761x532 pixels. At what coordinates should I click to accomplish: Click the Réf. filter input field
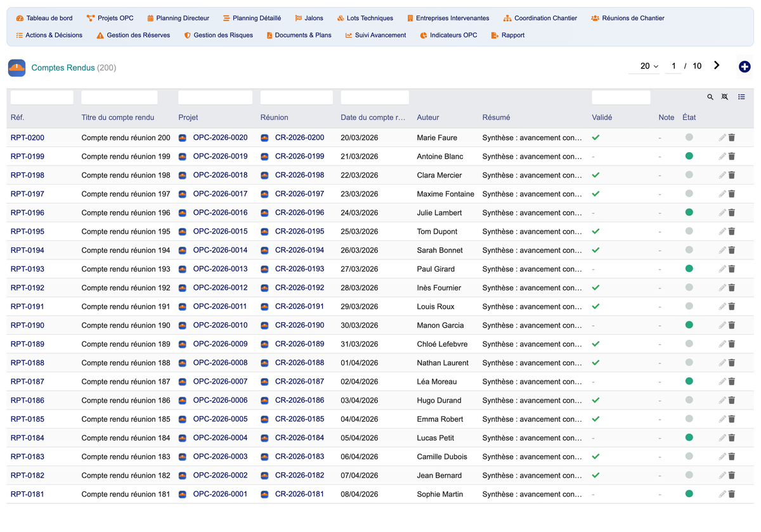42,98
